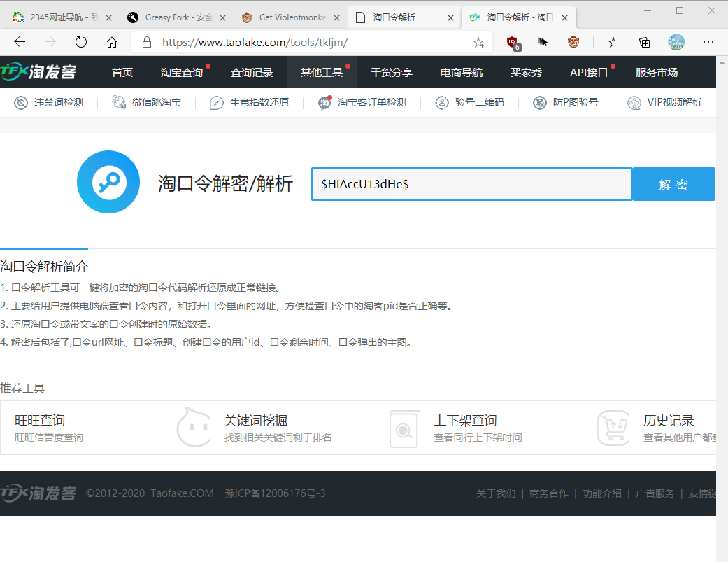Click the browser forward arrow

50,42
